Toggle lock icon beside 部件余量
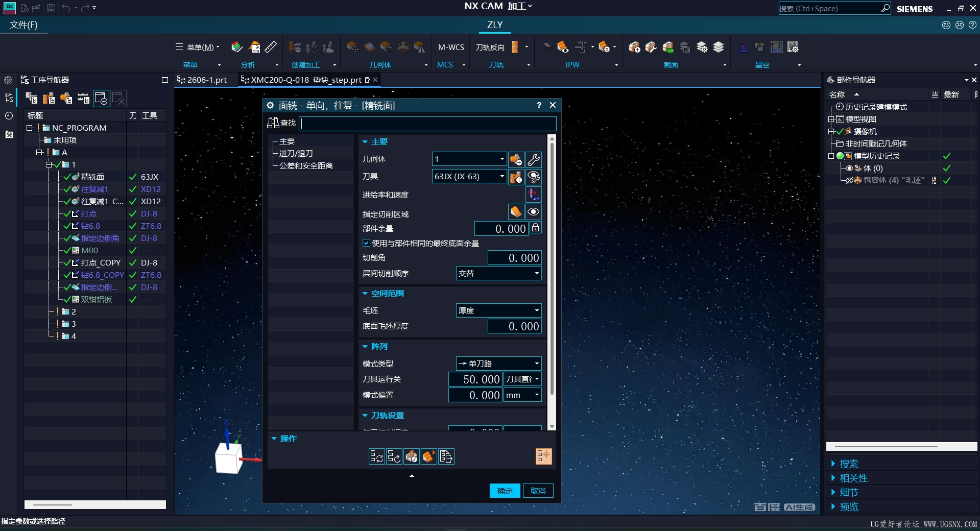Screen dimensions: 980x531 (535, 228)
